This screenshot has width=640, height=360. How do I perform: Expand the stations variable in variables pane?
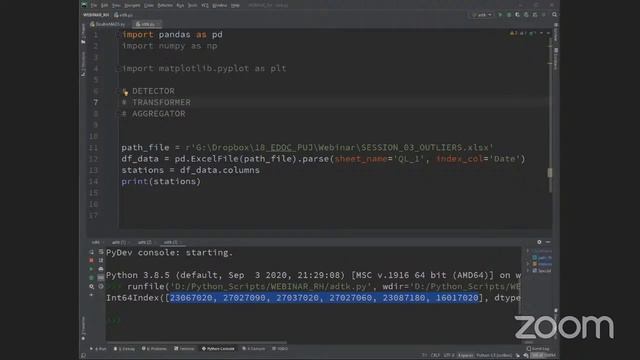[x=528, y=264]
